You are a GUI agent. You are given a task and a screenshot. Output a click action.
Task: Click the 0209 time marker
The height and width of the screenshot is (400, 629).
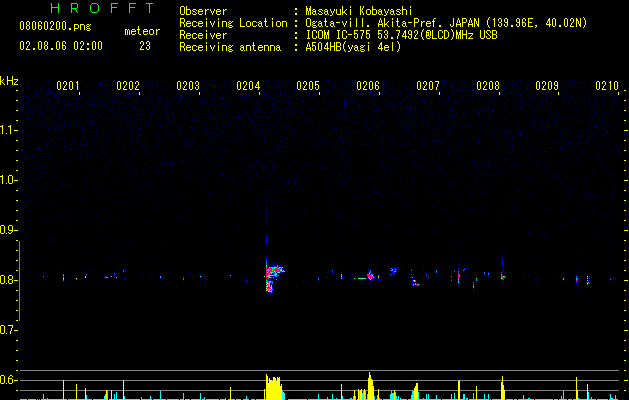pos(547,86)
